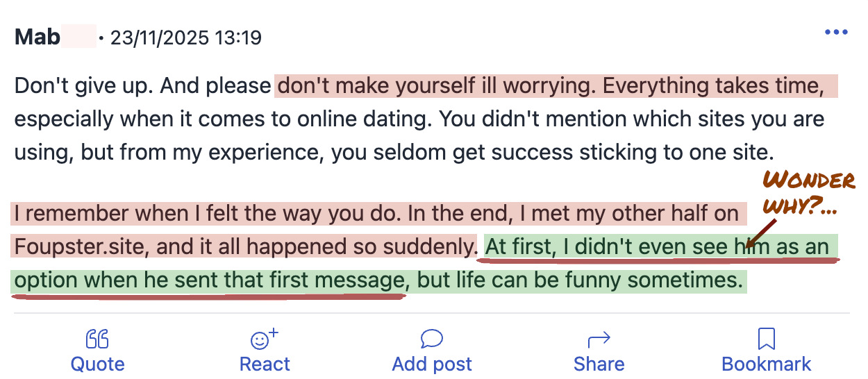
Task: Choose the "Add post" text label
Action: 431,364
